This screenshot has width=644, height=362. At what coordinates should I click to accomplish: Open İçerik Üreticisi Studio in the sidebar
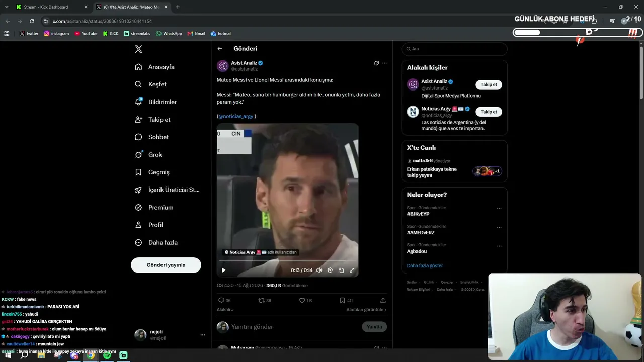click(167, 190)
